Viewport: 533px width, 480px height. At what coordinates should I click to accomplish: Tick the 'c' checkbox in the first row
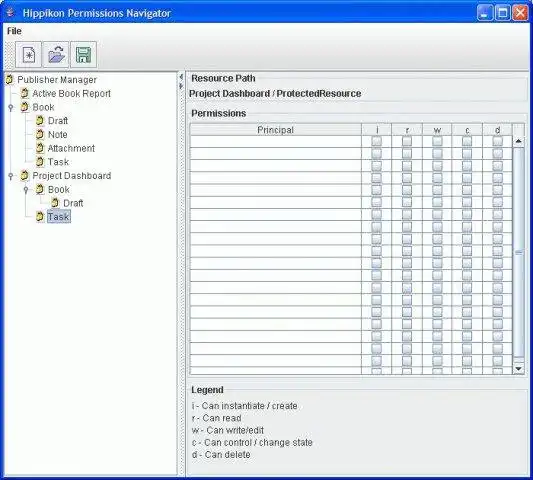pyautogui.click(x=467, y=141)
